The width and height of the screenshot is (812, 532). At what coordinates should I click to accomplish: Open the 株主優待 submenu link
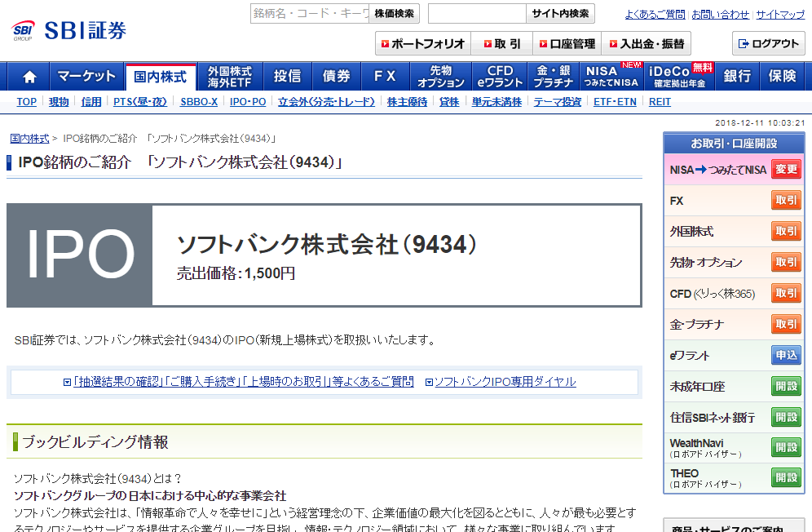coord(407,102)
